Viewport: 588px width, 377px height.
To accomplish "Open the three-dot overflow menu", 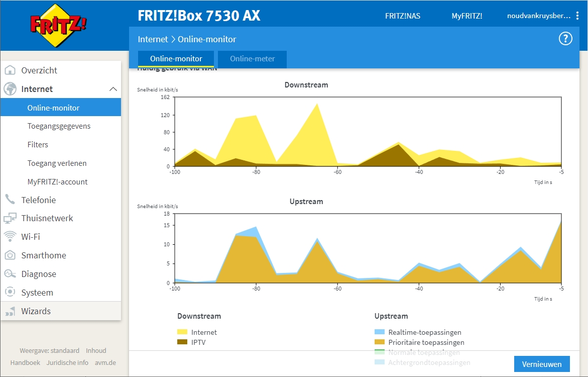I will [578, 16].
